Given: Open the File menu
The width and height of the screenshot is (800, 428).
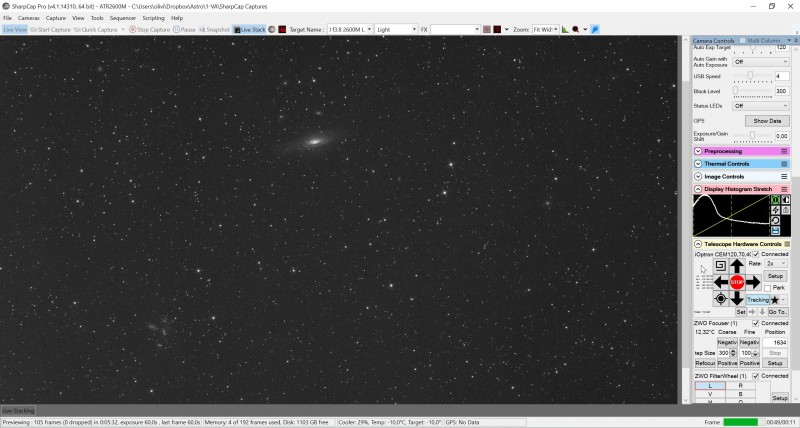Looking at the screenshot, I should pyautogui.click(x=7, y=18).
